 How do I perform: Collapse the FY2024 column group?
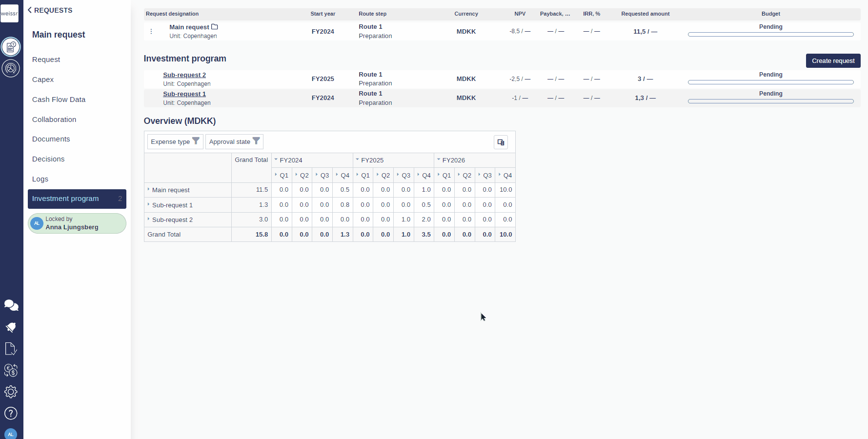point(276,160)
